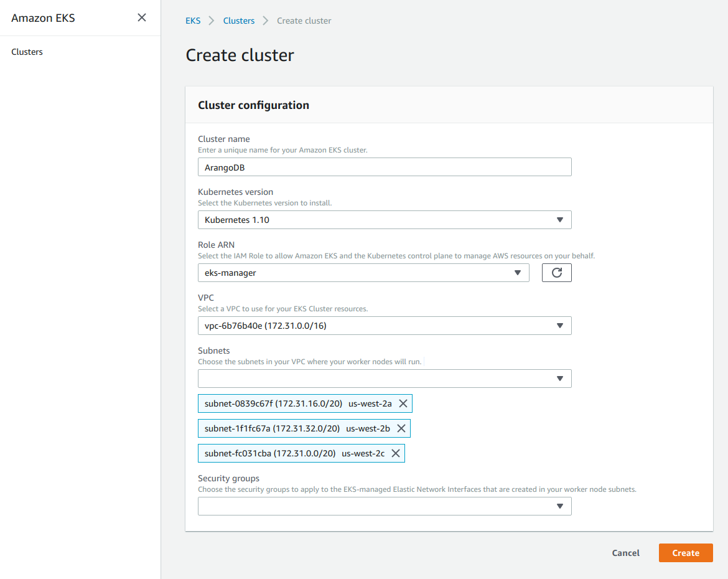728x579 pixels.
Task: Click the Security groups arrow icon
Action: pos(559,506)
